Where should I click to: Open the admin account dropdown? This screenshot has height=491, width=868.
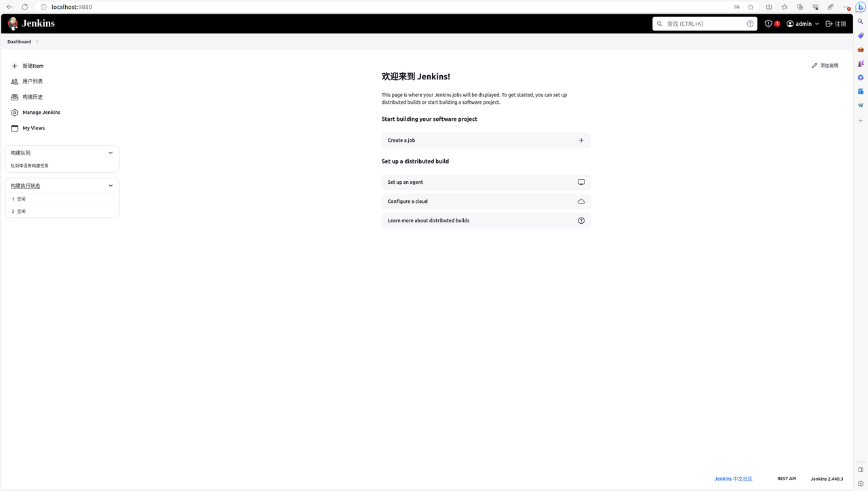(802, 23)
